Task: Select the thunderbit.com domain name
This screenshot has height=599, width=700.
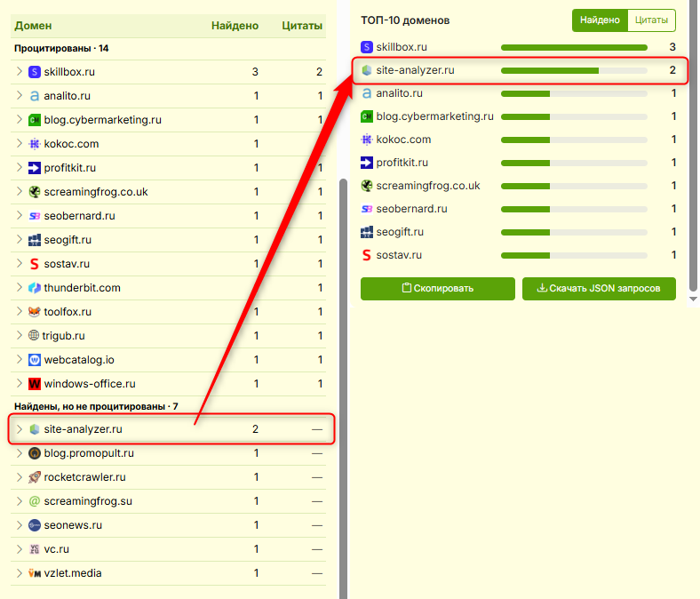Action: point(82,288)
